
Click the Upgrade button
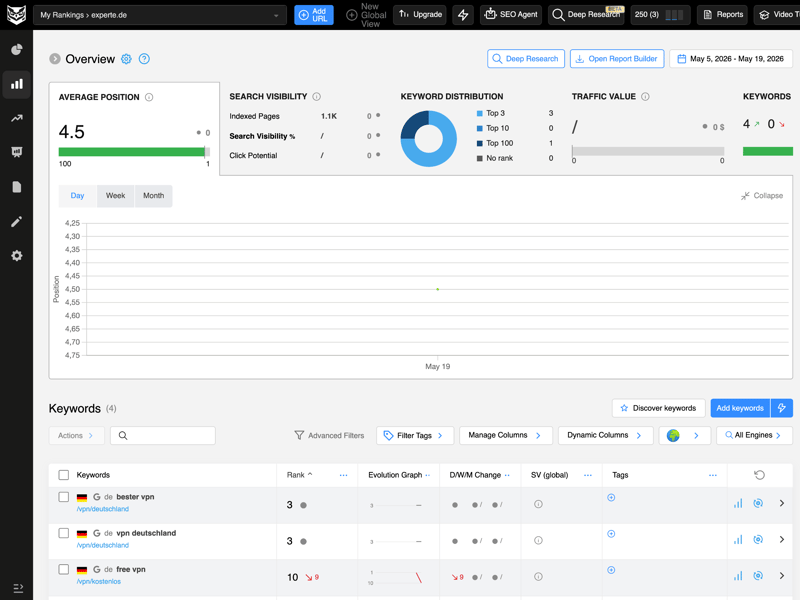coord(420,15)
